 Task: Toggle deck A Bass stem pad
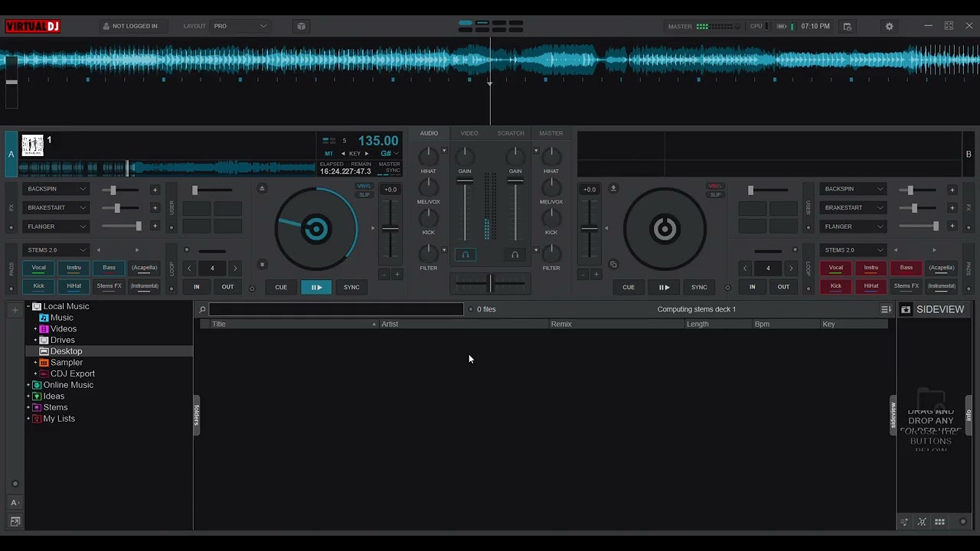[x=109, y=268]
